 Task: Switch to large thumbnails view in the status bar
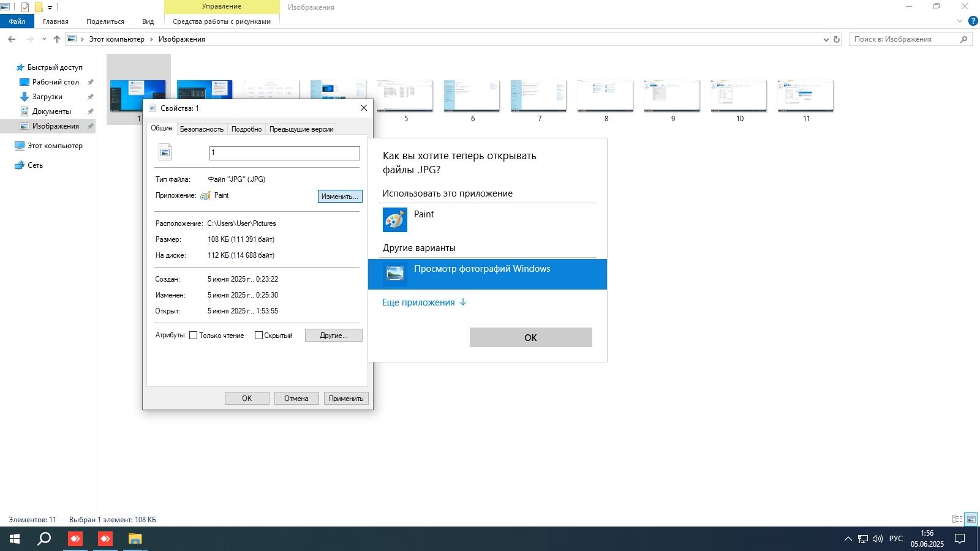[971, 519]
